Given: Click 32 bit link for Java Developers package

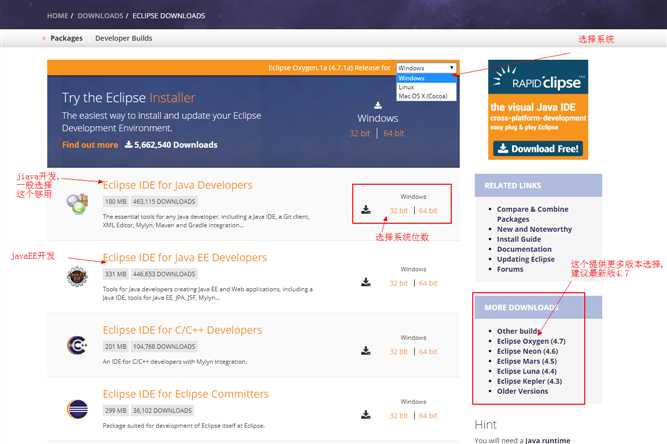Looking at the screenshot, I should [x=399, y=211].
